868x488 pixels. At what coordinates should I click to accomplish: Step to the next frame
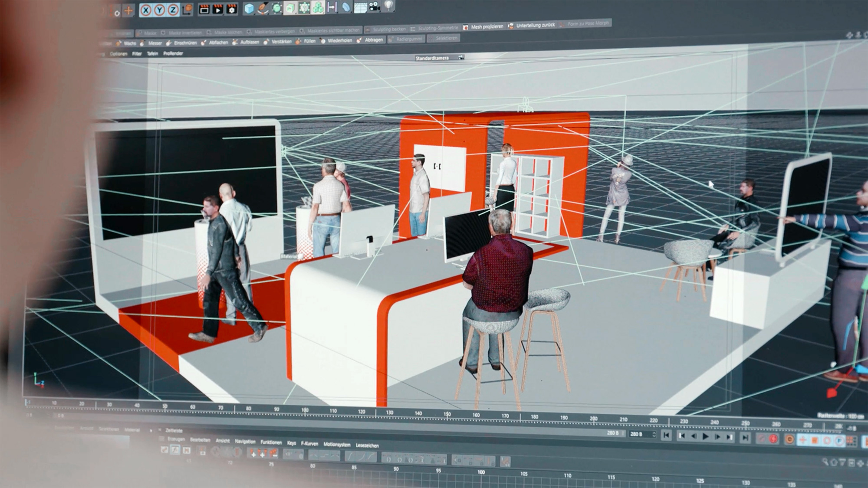[x=718, y=437]
